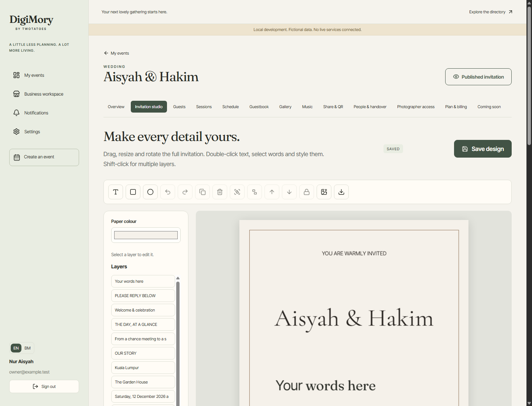The height and width of the screenshot is (406, 532).
Task: Download the invitation design
Action: tap(341, 192)
